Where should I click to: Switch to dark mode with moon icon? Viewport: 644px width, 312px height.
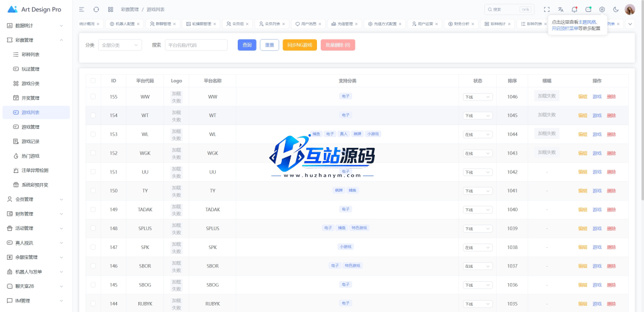616,9
